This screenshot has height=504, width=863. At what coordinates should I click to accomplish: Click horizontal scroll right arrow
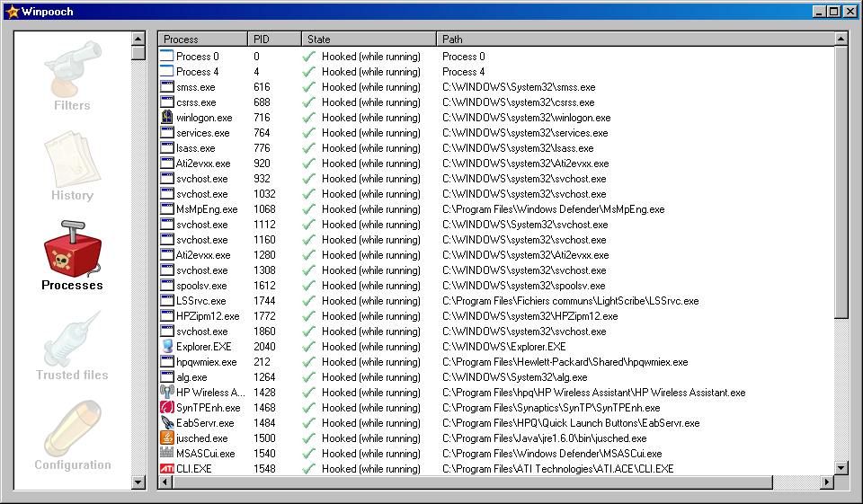827,482
